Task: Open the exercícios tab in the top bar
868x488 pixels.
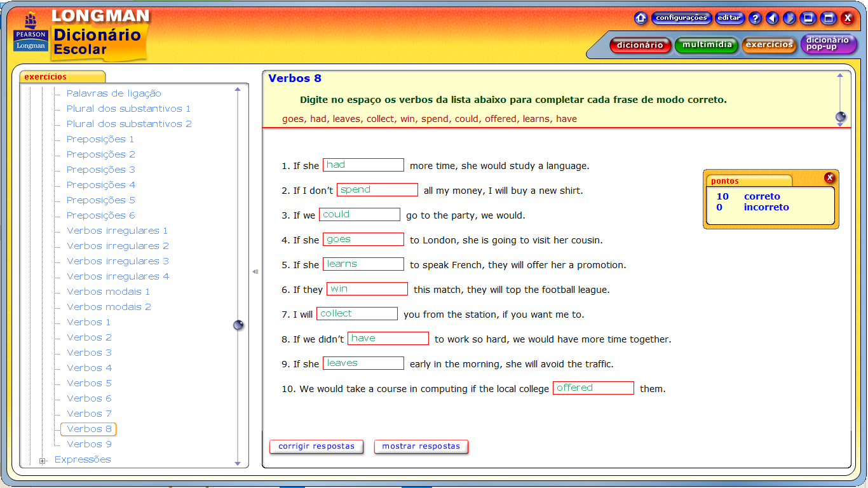Action: pos(770,45)
